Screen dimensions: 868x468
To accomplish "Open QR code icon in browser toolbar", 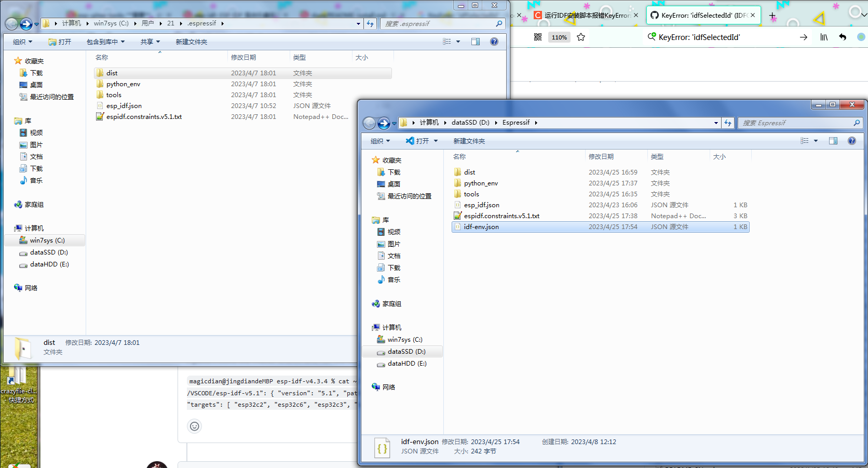I will pos(538,37).
